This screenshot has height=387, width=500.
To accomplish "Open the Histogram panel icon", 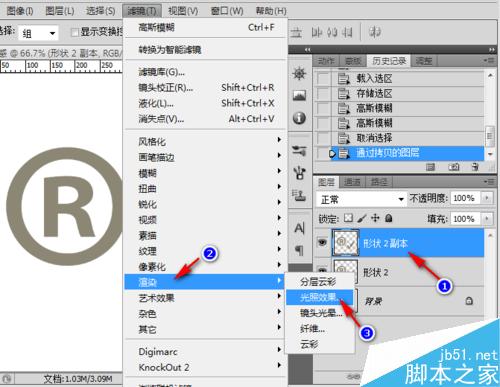I will click(x=299, y=96).
